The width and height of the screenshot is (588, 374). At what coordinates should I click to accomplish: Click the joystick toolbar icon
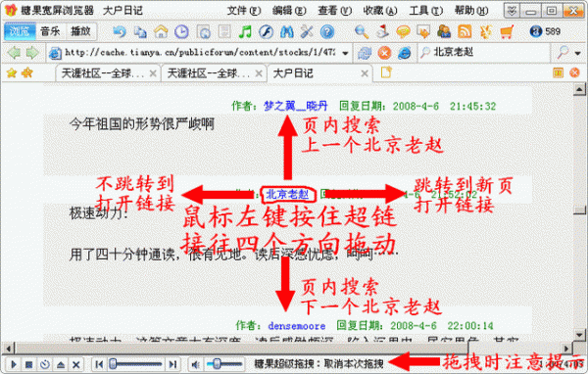pos(382,32)
